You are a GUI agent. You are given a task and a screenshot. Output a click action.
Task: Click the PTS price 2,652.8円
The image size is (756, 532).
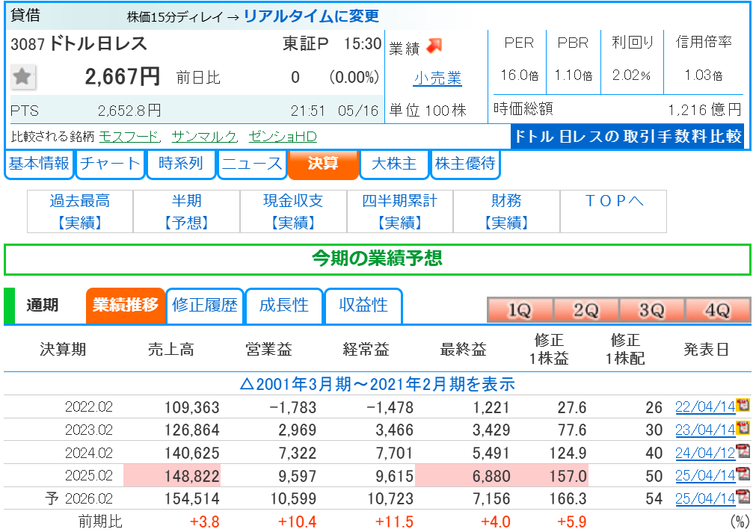pos(129,111)
